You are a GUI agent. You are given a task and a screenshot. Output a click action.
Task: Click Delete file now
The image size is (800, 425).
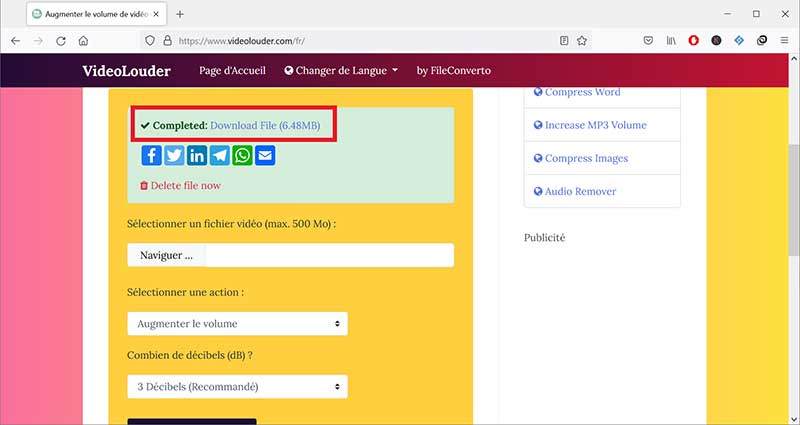point(181,186)
